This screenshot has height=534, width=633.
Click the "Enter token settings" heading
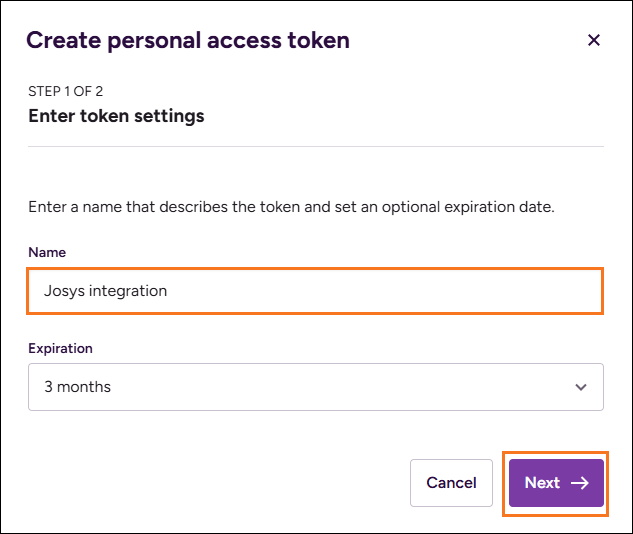pyautogui.click(x=116, y=116)
